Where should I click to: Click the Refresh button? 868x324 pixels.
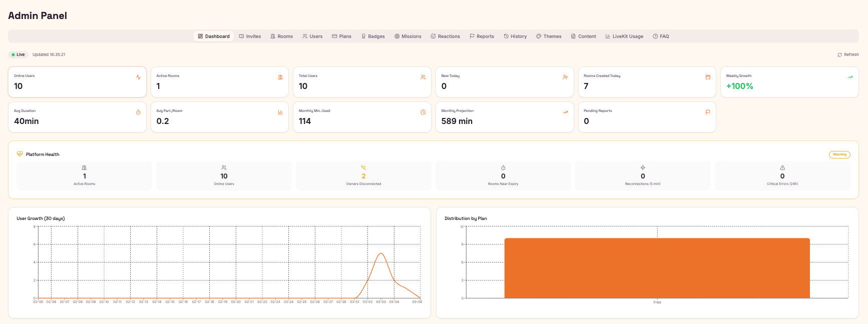click(x=848, y=54)
